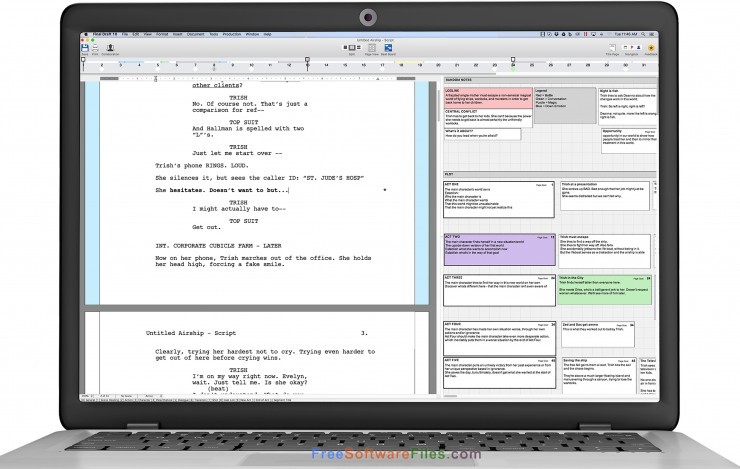Image resolution: width=740 pixels, height=469 pixels.
Task: Open the Edit menu
Action: (135, 34)
